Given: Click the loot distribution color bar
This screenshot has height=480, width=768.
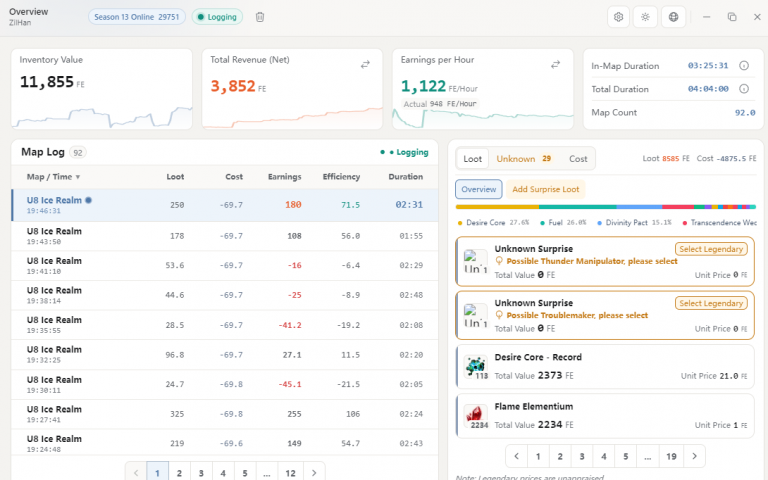Looking at the screenshot, I should pos(606,207).
